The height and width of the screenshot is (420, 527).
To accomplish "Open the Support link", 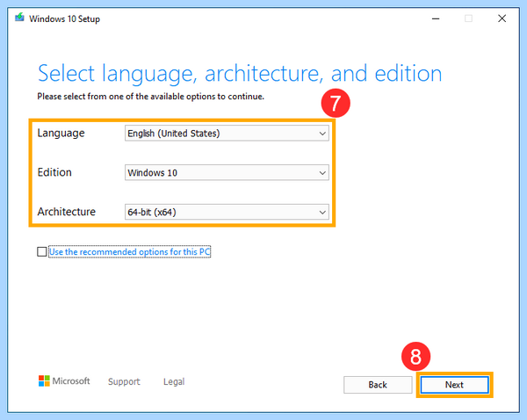I will 124,381.
